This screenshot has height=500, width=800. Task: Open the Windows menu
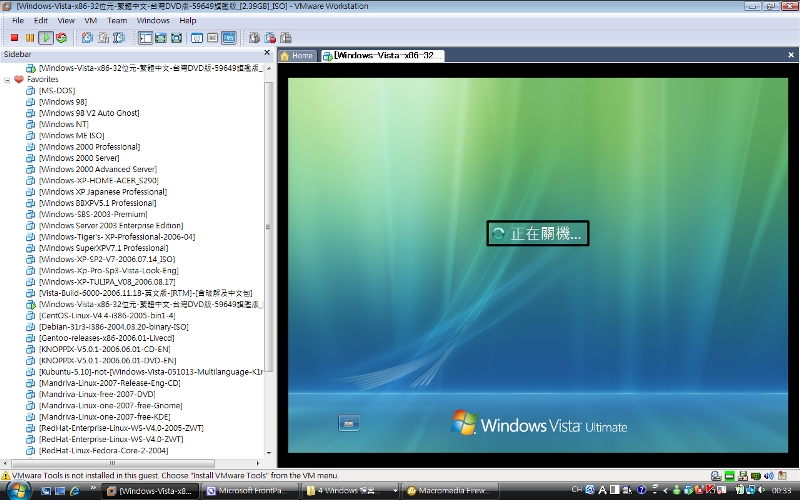coord(153,20)
